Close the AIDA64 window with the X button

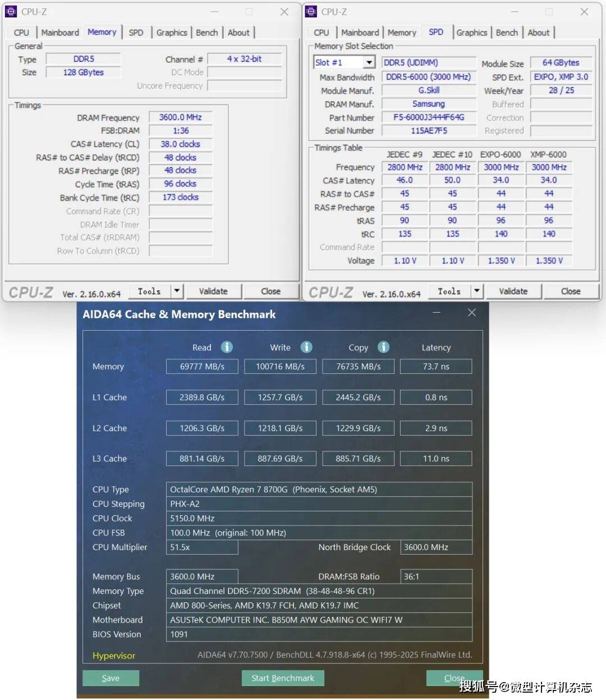[472, 313]
